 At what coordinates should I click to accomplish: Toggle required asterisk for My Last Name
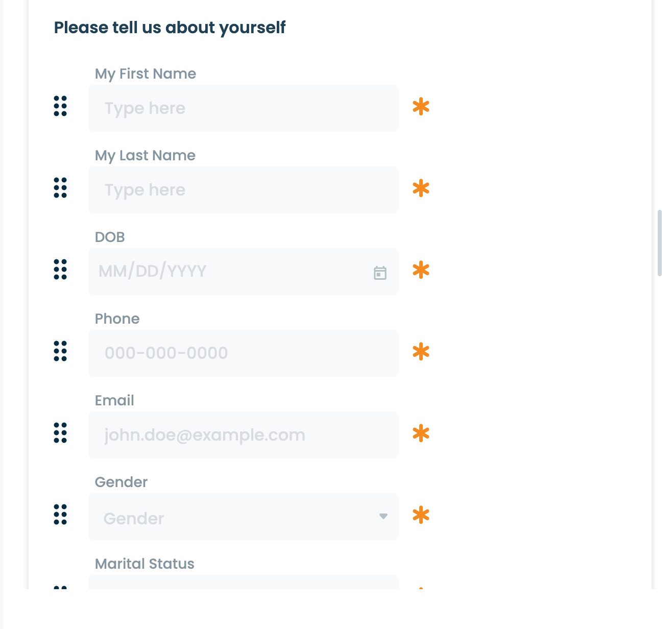click(x=421, y=188)
